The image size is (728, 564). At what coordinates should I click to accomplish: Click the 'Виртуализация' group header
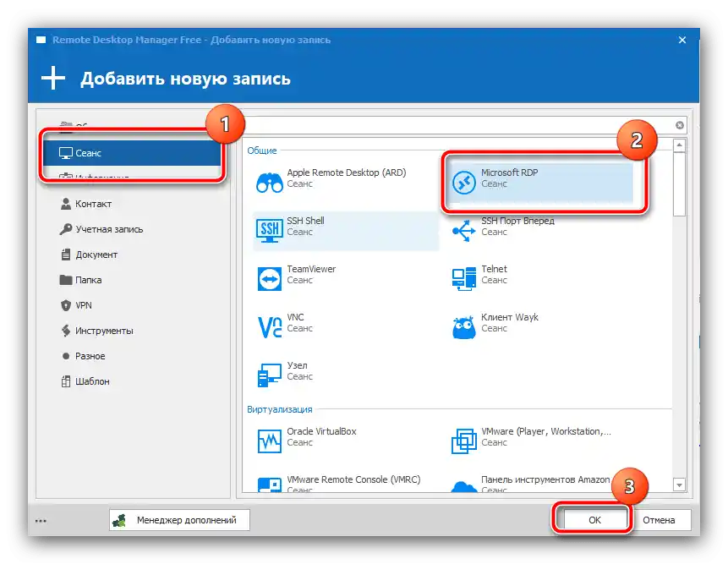click(280, 409)
